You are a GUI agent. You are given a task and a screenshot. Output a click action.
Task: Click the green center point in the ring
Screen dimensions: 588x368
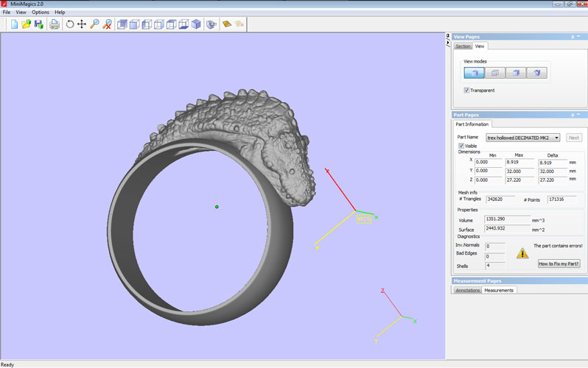[x=217, y=207]
